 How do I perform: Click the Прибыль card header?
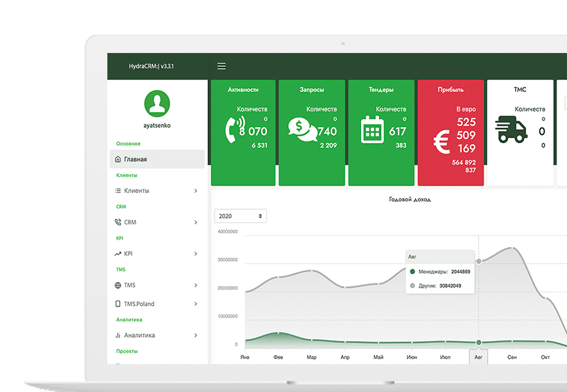pyautogui.click(x=450, y=89)
